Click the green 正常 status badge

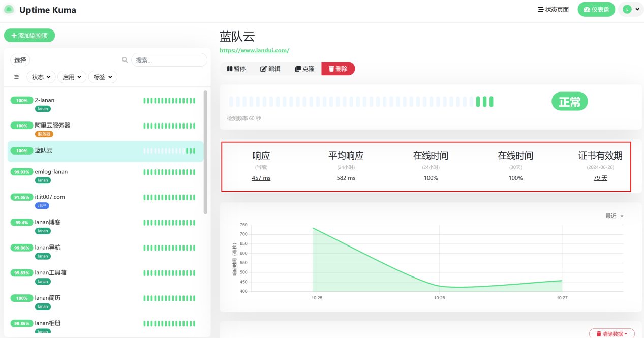[570, 102]
